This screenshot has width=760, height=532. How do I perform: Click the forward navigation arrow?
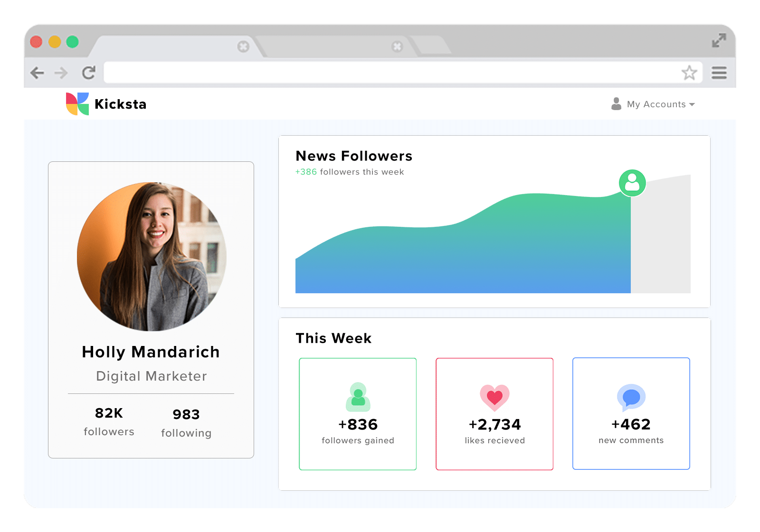[x=61, y=73]
